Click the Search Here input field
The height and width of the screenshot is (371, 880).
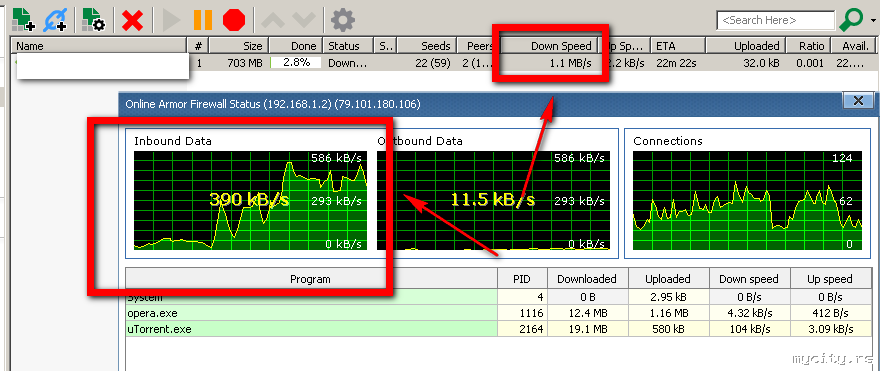pyautogui.click(x=776, y=20)
